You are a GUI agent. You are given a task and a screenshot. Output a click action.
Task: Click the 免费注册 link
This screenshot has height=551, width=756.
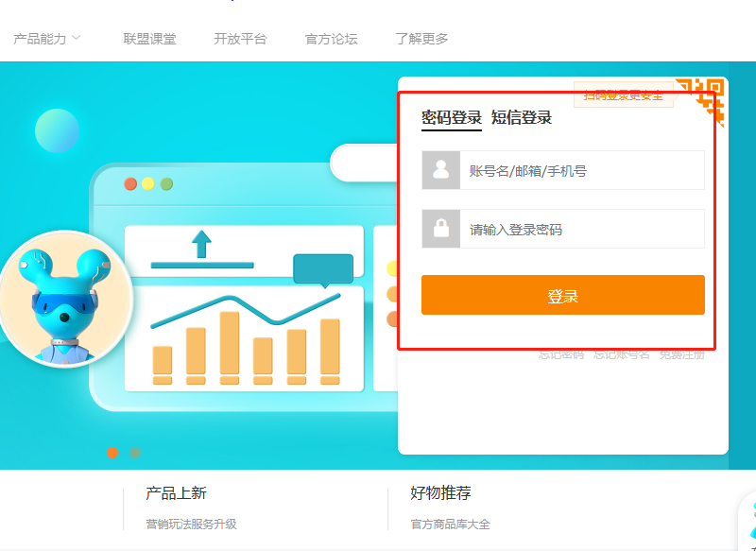(681, 354)
